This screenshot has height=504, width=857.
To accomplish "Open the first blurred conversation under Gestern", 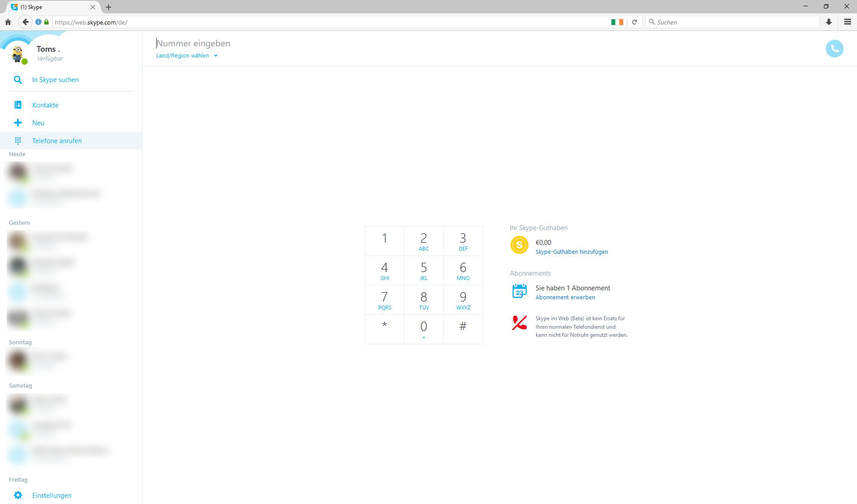I will pos(71,241).
